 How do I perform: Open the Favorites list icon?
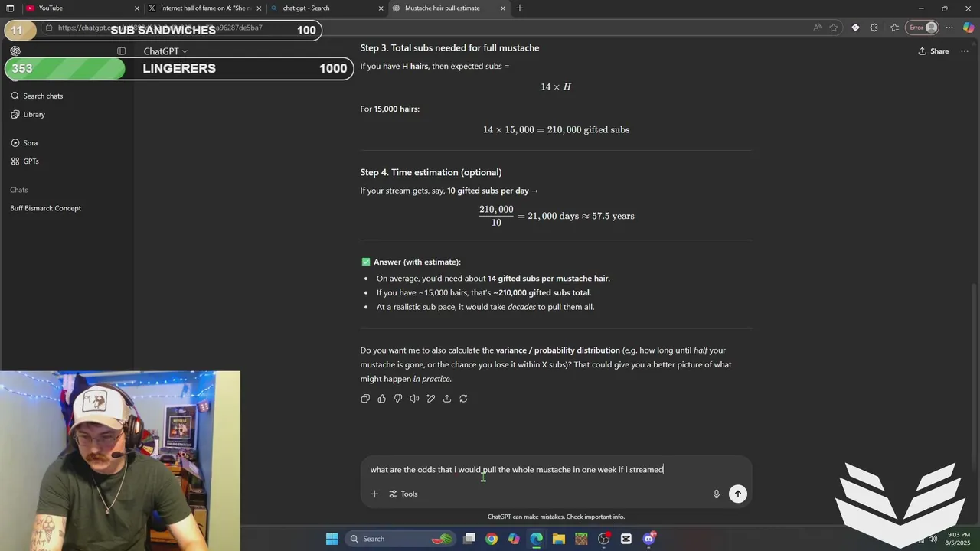click(894, 28)
